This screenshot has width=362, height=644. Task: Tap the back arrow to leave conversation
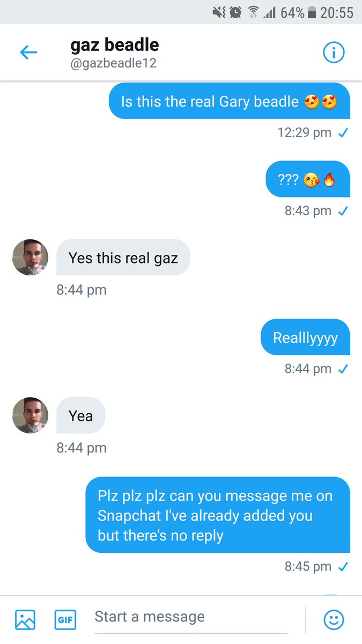28,53
